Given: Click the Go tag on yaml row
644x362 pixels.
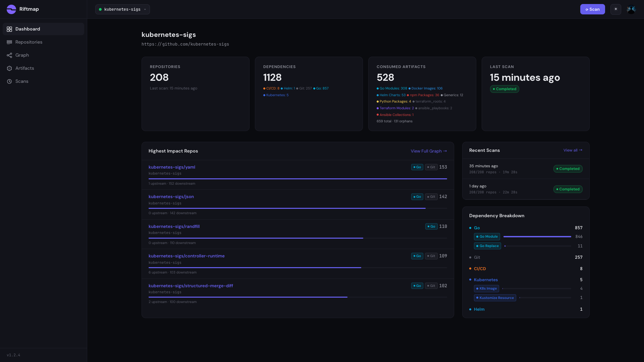Looking at the screenshot, I should [x=417, y=167].
